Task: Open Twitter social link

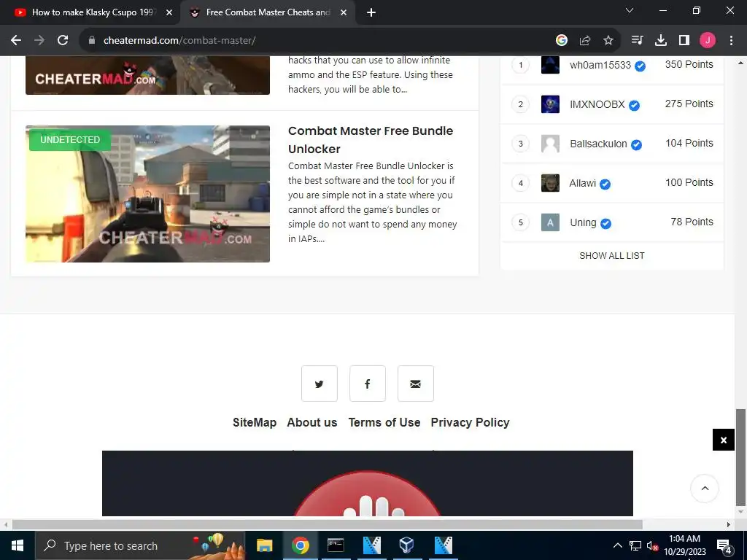Action: [320, 384]
